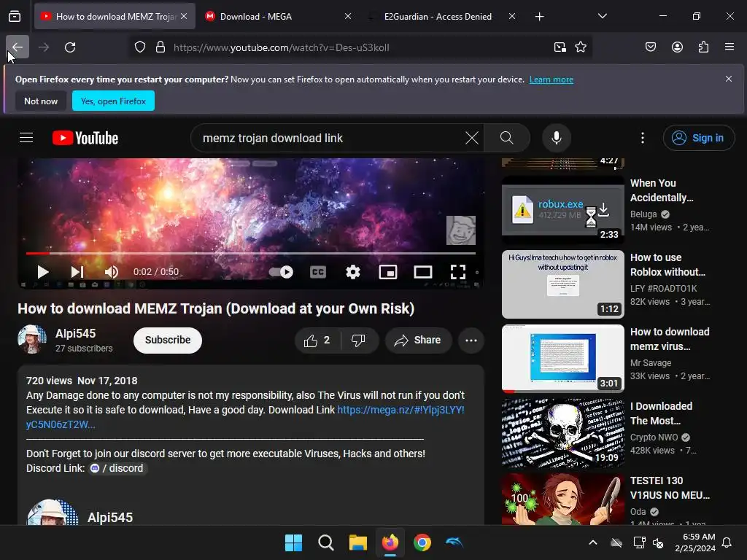Toggle closed captions CC
This screenshot has width=747, height=560.
coord(318,272)
